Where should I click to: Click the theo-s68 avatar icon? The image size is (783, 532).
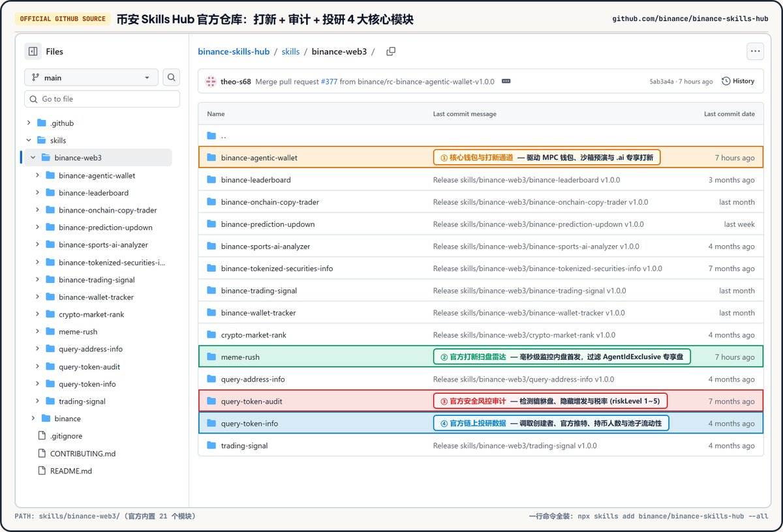coord(211,81)
